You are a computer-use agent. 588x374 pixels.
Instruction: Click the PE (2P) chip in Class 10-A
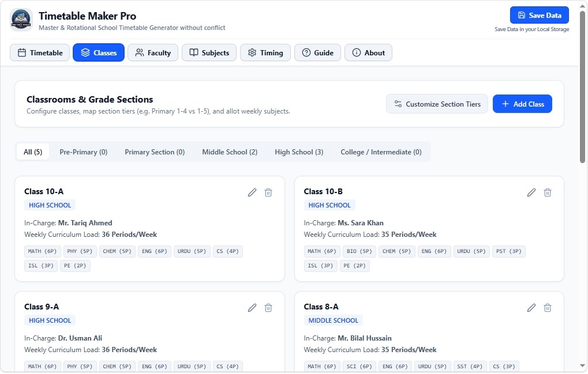pos(75,266)
